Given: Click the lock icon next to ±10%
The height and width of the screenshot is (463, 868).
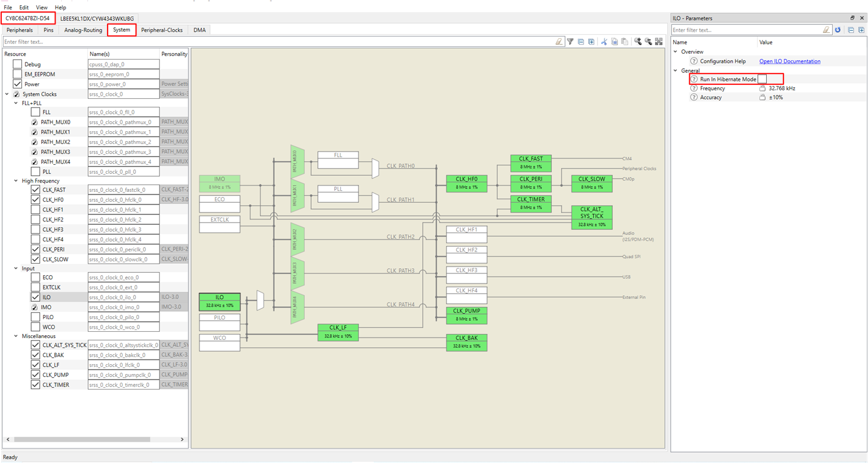Looking at the screenshot, I should (763, 97).
